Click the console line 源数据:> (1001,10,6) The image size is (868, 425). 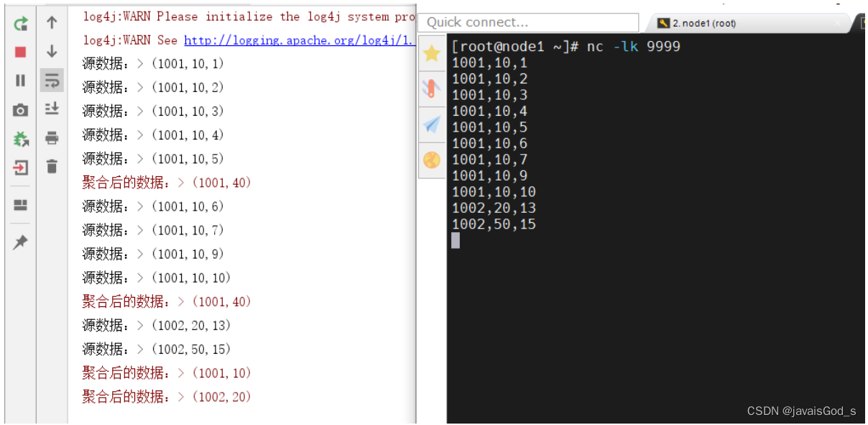click(x=154, y=206)
